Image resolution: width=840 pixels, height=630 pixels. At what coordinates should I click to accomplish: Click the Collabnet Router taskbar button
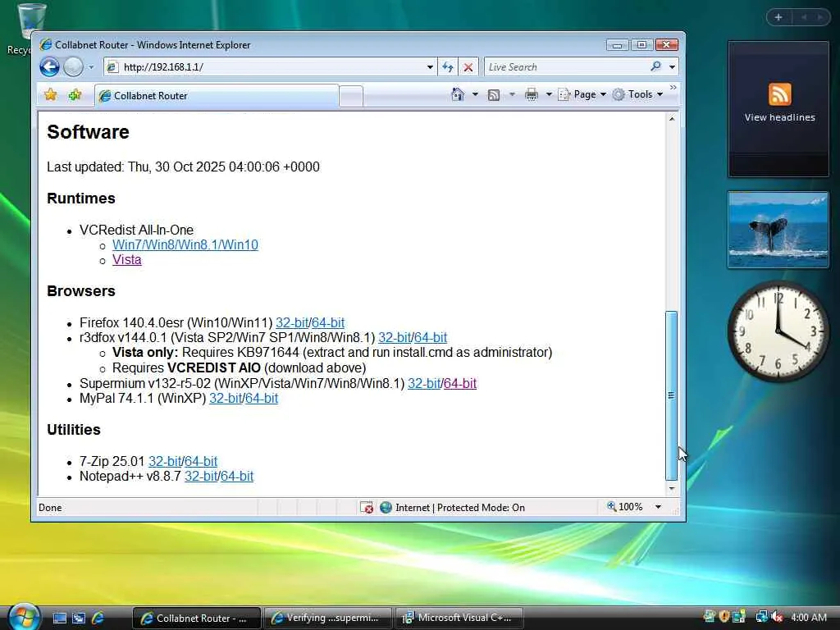196,619
